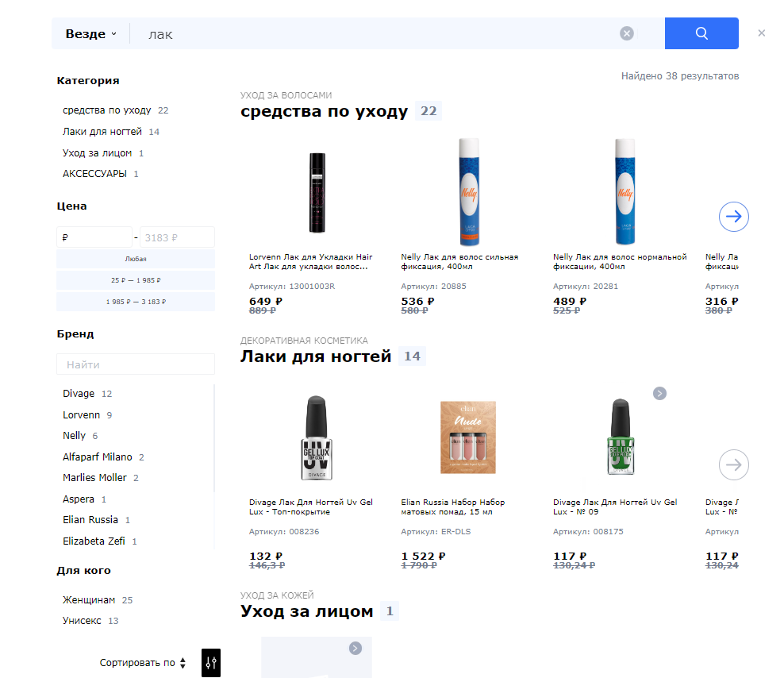Select price range 25 ₽ — 1 985 ₽
This screenshot has height=678, width=784.
click(x=136, y=280)
